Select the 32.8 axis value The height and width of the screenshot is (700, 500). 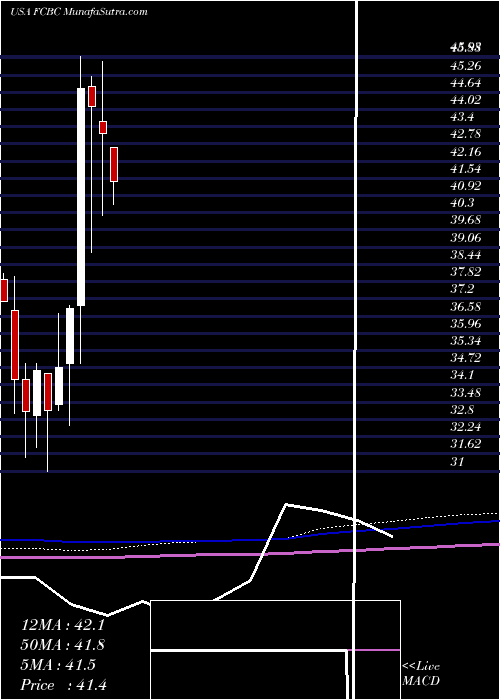click(462, 410)
